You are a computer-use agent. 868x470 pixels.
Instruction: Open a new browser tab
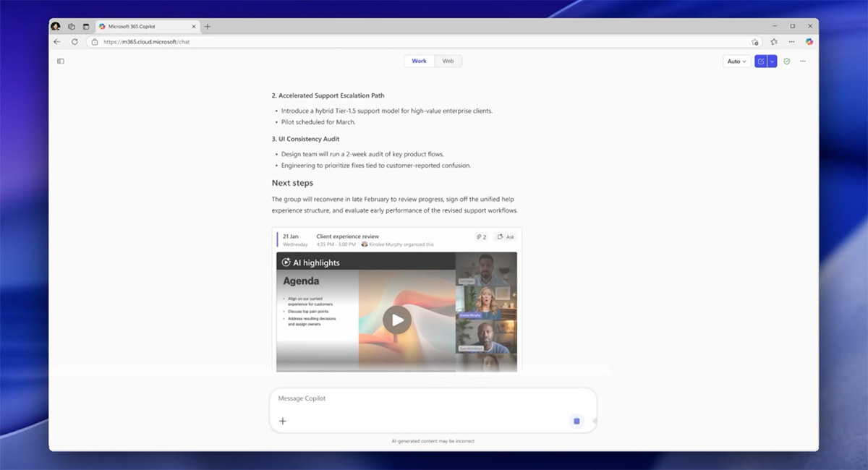[x=208, y=27]
